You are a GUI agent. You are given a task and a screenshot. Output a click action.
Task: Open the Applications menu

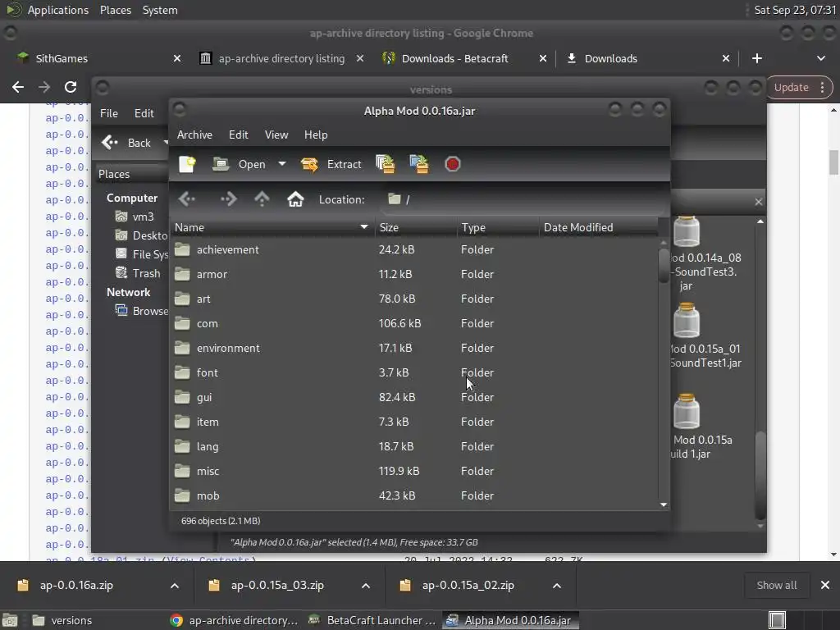point(57,10)
